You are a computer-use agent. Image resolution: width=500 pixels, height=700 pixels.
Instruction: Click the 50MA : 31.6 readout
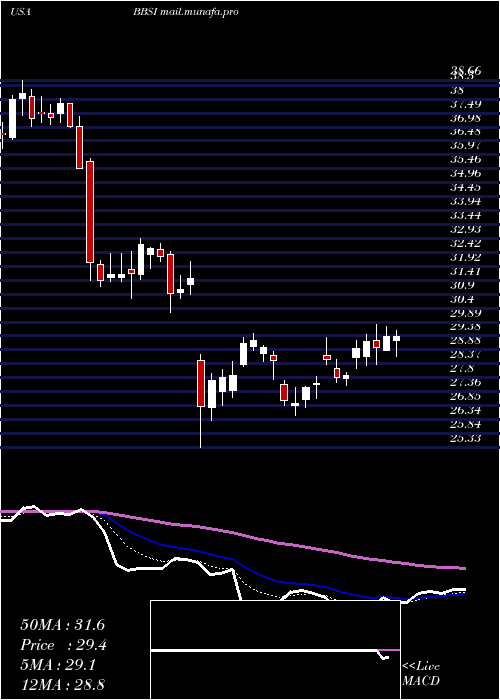62,625
